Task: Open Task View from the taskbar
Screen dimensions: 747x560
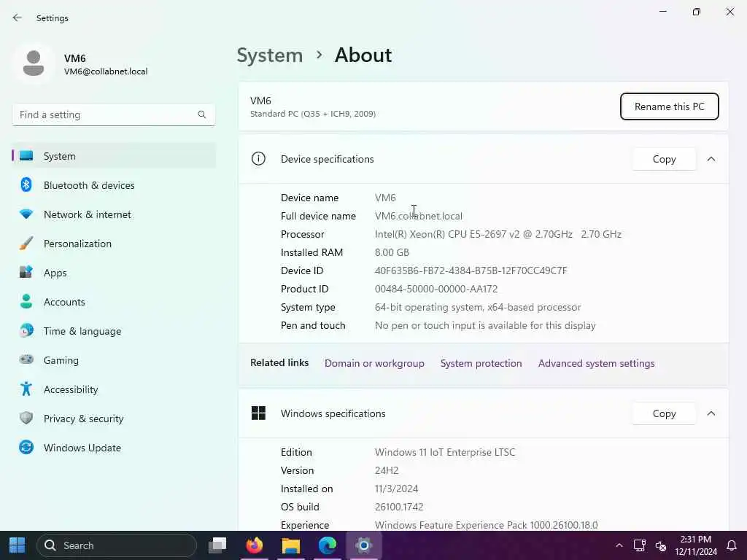Action: pyautogui.click(x=217, y=545)
